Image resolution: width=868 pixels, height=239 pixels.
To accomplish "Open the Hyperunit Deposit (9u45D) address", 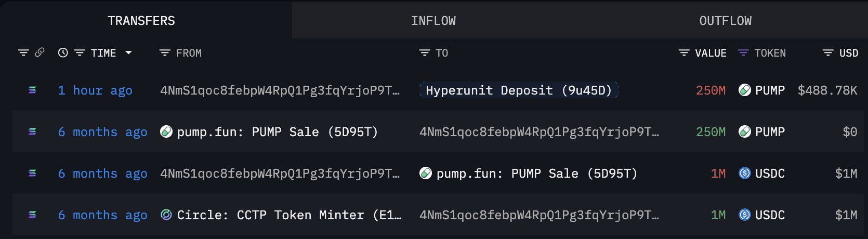I will point(518,90).
